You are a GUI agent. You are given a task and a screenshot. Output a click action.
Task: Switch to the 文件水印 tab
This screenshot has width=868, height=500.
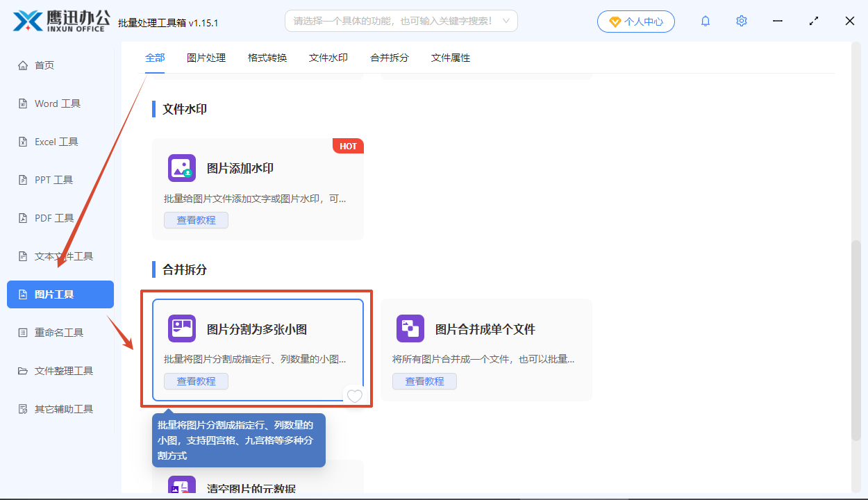(328, 58)
